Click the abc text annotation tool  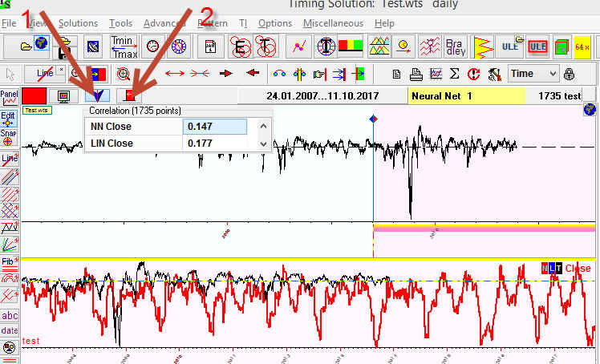click(10, 316)
